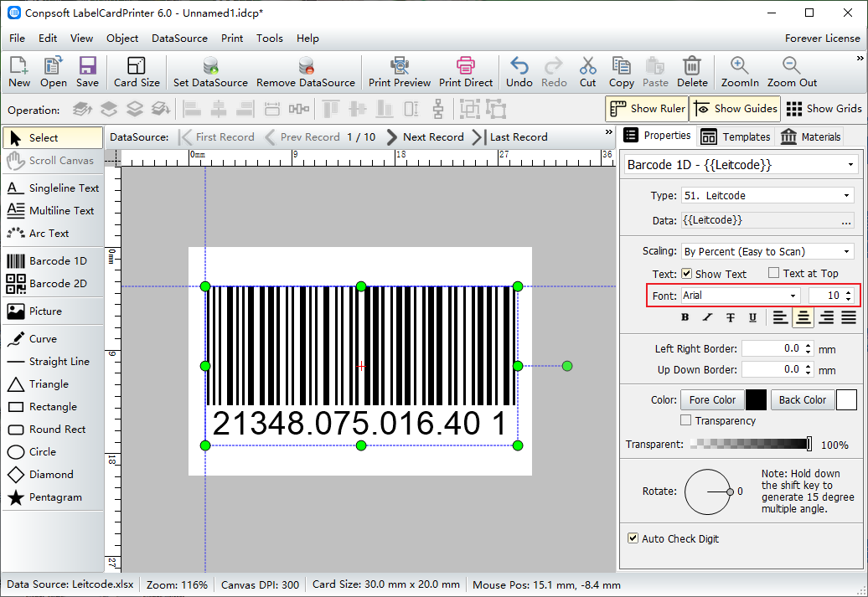Pick the Circle shape tool
This screenshot has height=597, width=868.
(53, 452)
